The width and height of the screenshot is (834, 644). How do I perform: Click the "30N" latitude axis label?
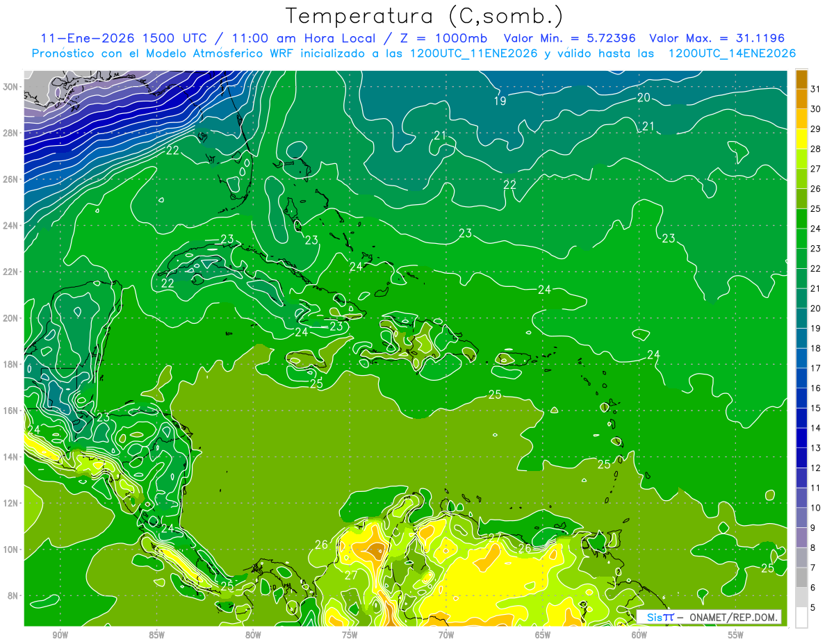[x=10, y=86]
